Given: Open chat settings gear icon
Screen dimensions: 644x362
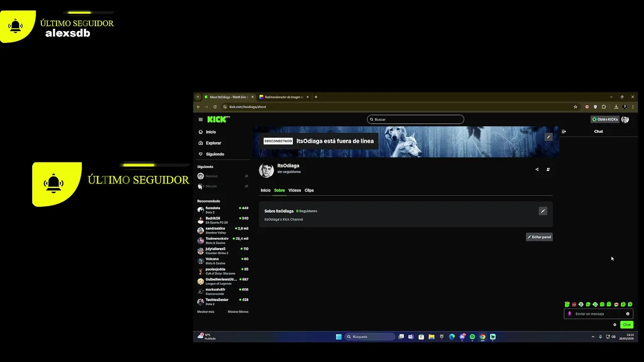Looking at the screenshot, I should (x=615, y=325).
